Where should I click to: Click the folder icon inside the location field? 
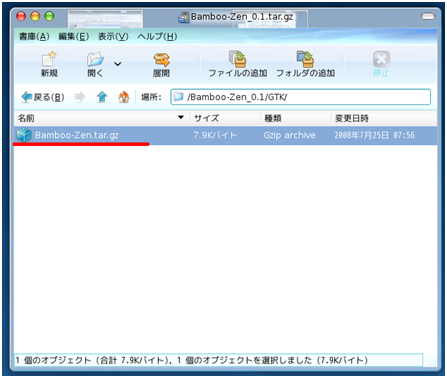(x=179, y=97)
